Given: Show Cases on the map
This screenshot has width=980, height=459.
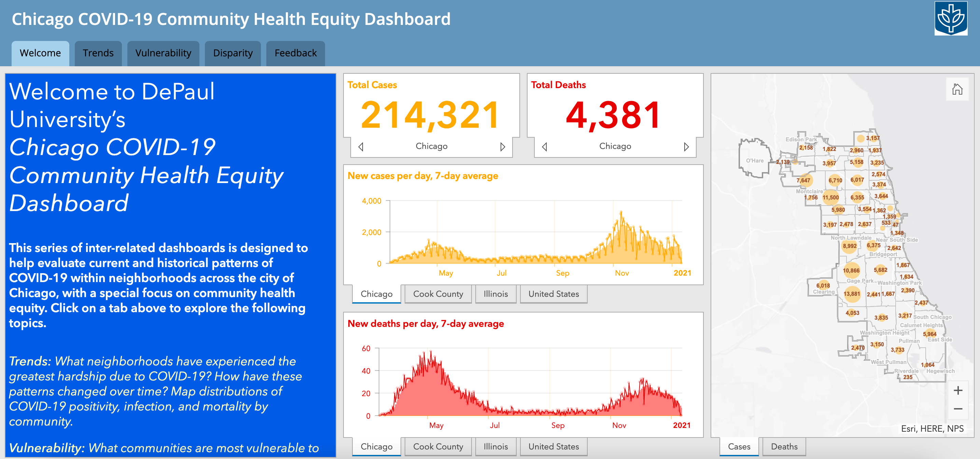Looking at the screenshot, I should click(739, 446).
